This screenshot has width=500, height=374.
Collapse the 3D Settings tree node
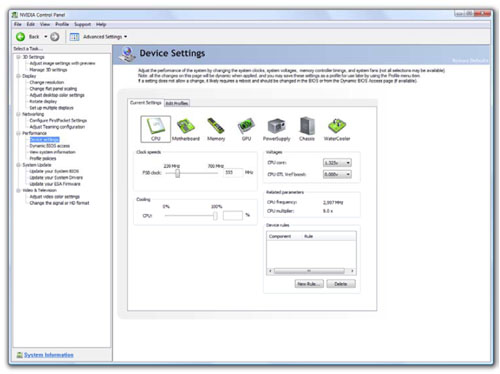[x=18, y=57]
